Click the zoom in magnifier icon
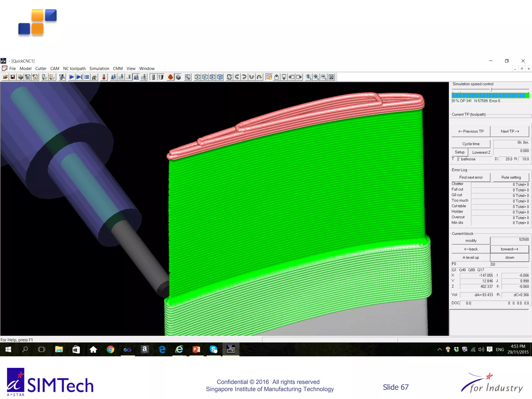This screenshot has height=399, width=532. point(316,77)
